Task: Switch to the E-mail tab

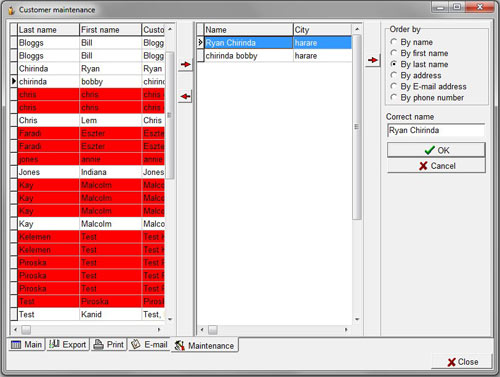Action: tap(149, 344)
